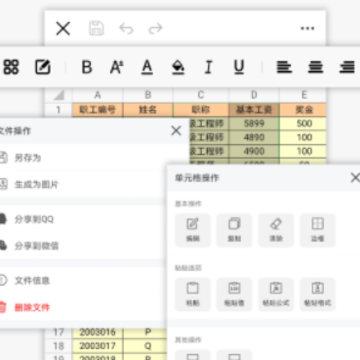Click the 基本工资 header cell
This screenshot has width=360, height=360.
(x=254, y=110)
